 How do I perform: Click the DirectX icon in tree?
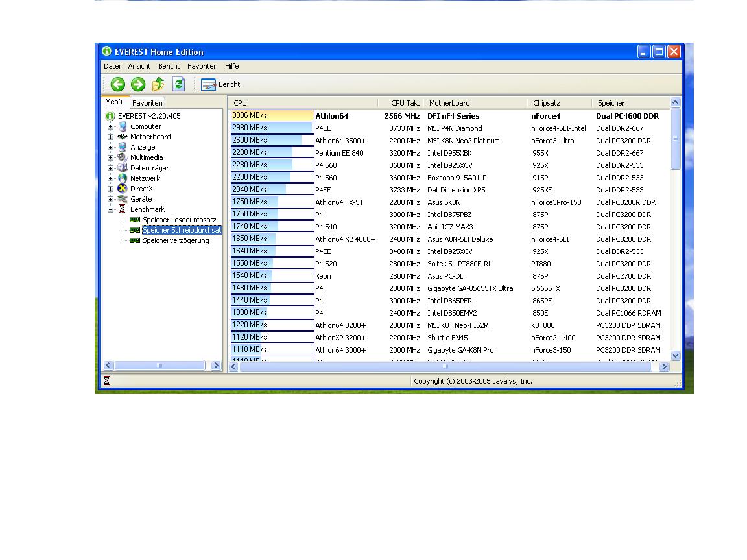pyautogui.click(x=123, y=189)
